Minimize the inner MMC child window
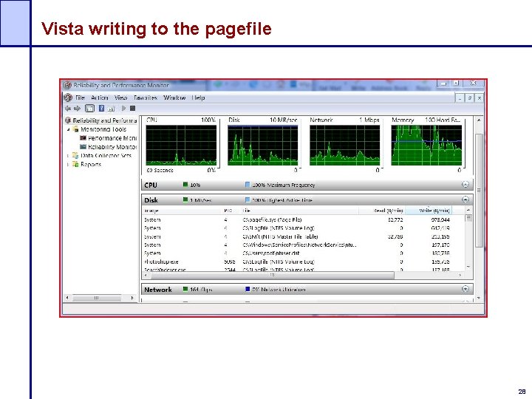 460,98
